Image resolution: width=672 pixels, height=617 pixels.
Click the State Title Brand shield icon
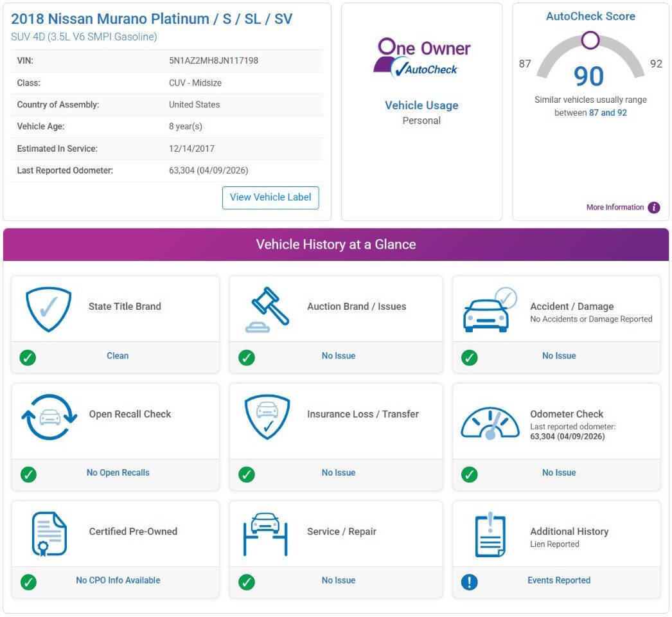pyautogui.click(x=48, y=309)
